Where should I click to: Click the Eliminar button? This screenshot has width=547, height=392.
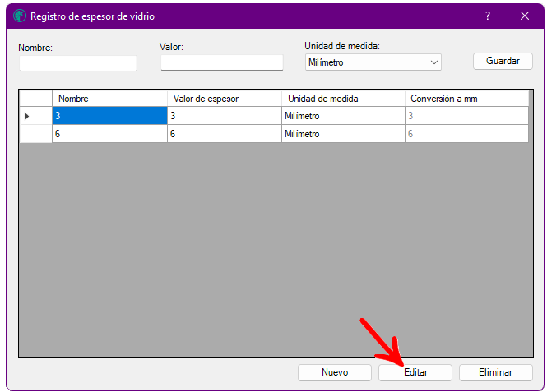tap(496, 372)
